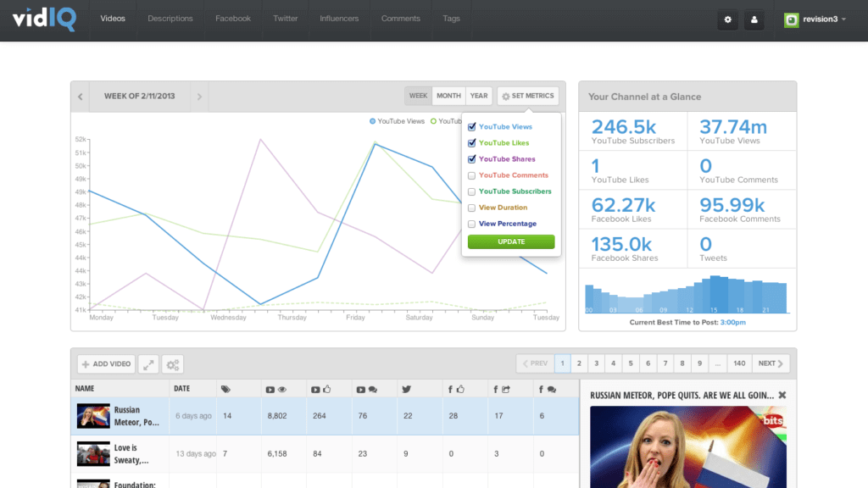868x488 pixels.
Task: Sort by YouTube comments column icon
Action: click(x=366, y=390)
